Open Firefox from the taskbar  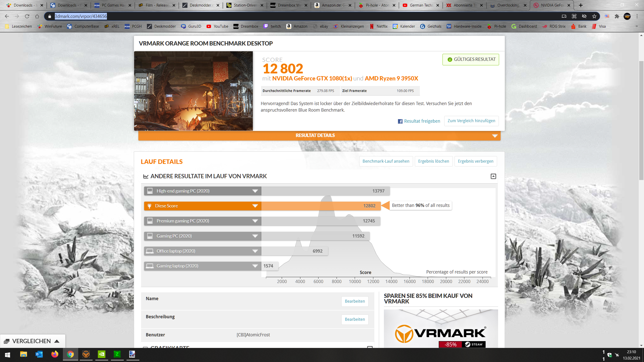pos(55,354)
